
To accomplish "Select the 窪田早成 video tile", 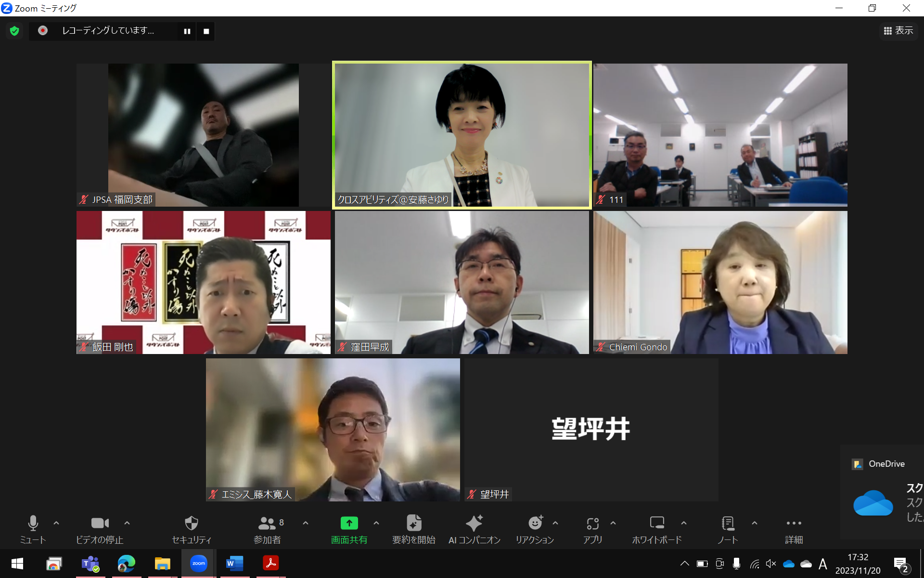I will (462, 282).
